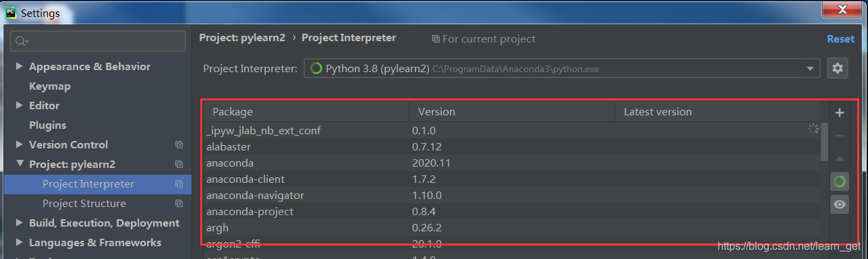868x259 pixels.
Task: Select the anaconda package row
Action: tap(511, 163)
